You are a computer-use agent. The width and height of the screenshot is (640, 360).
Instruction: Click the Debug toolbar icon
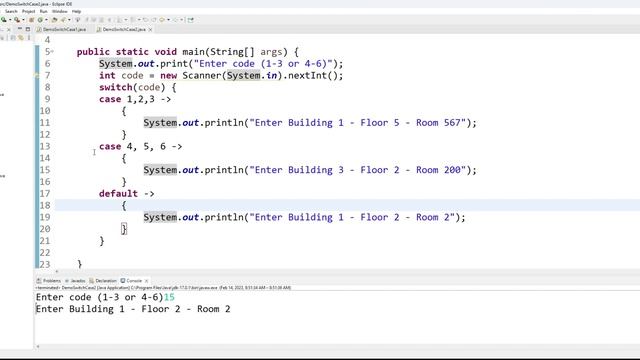coord(4,20)
